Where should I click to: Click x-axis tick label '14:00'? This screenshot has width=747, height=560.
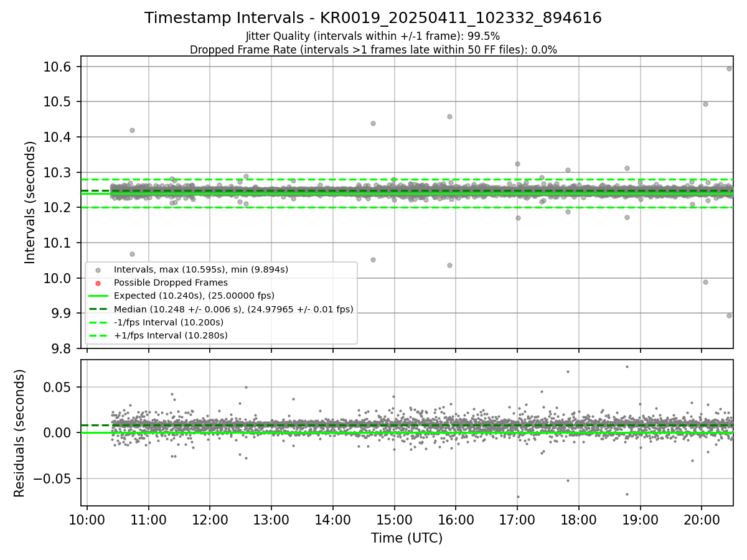coord(333,518)
